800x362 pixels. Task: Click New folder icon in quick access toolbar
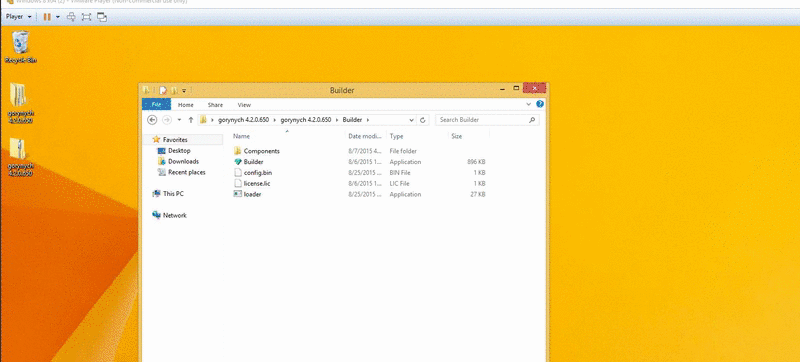[174, 90]
